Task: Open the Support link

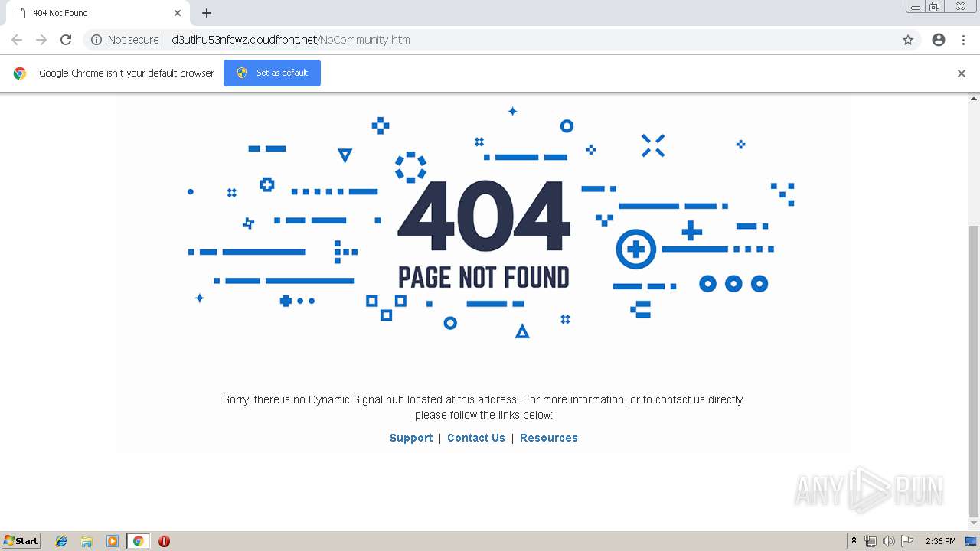Action: coord(411,438)
